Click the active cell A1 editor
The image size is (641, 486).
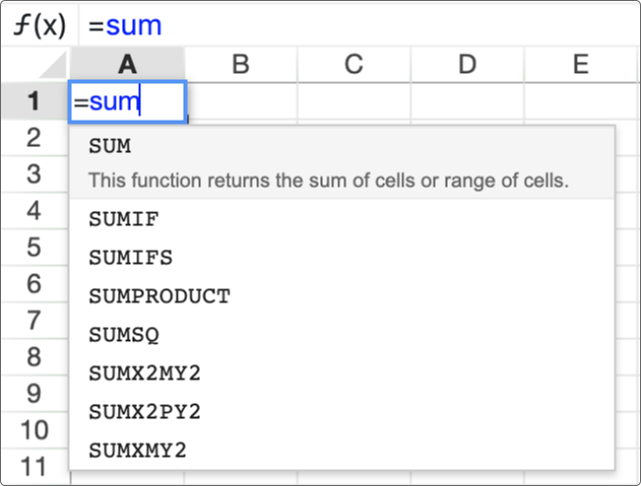(128, 101)
